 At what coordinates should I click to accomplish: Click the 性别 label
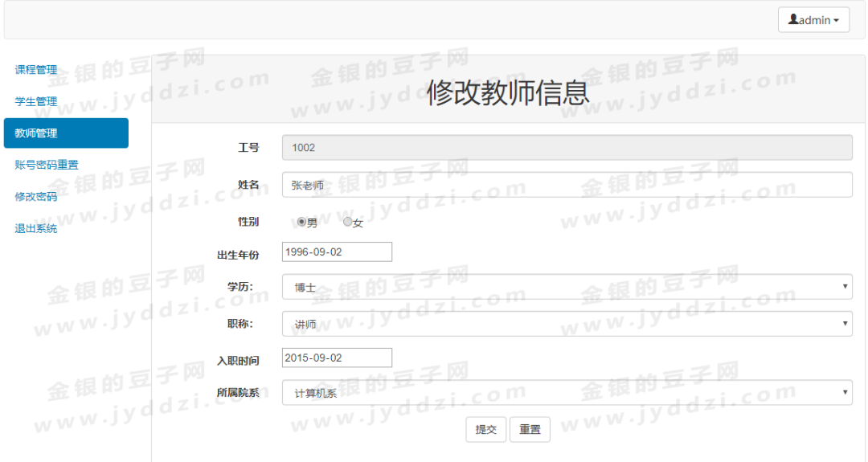pos(248,221)
